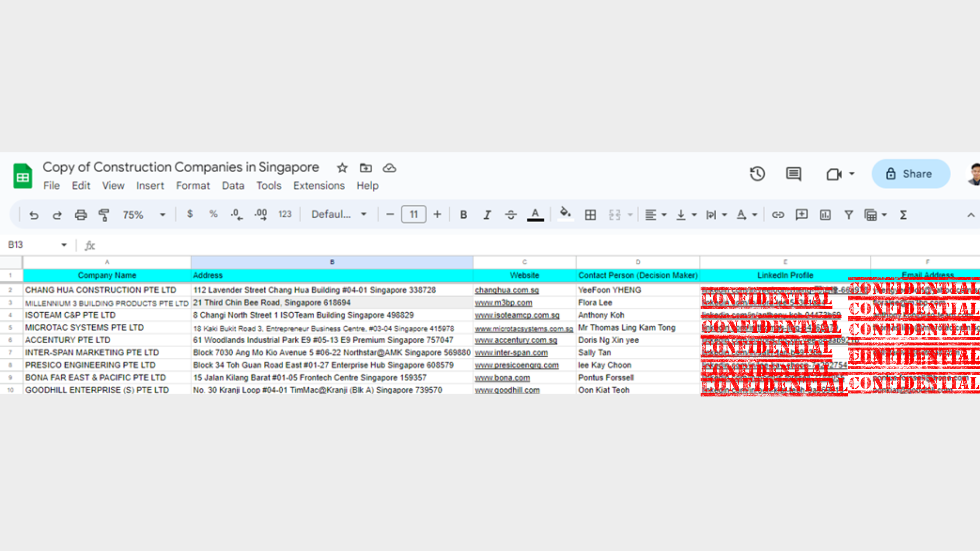Star this spreadsheet document
Screen dimensions: 980x551
342,168
